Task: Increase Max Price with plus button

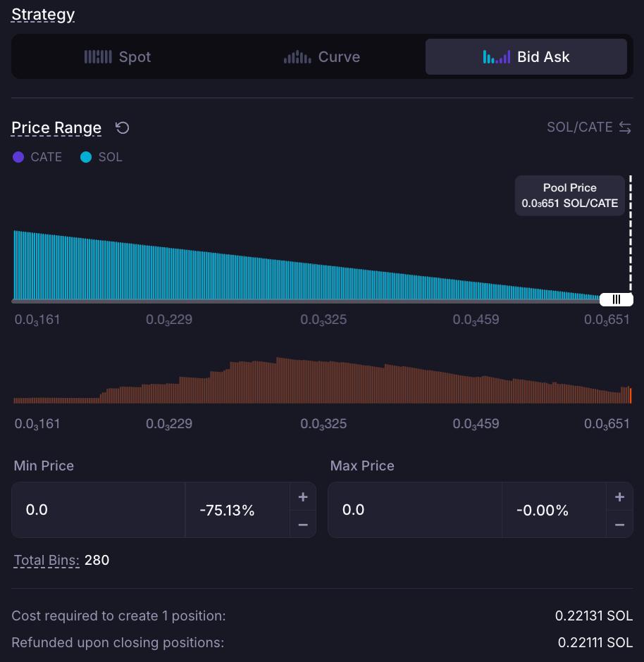Action: coord(619,496)
